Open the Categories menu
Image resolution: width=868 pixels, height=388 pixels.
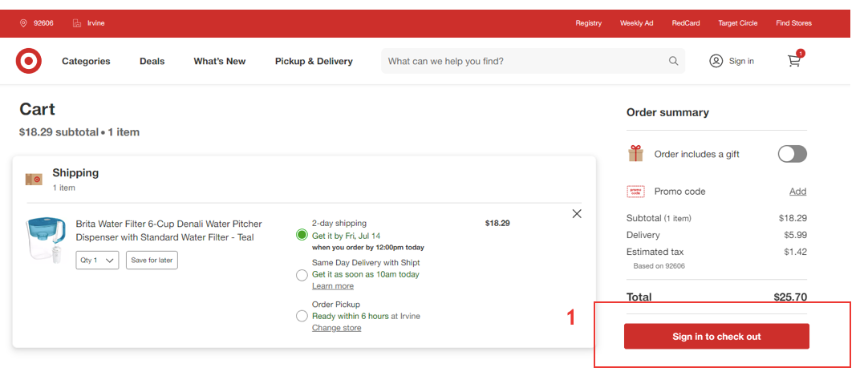coord(86,61)
